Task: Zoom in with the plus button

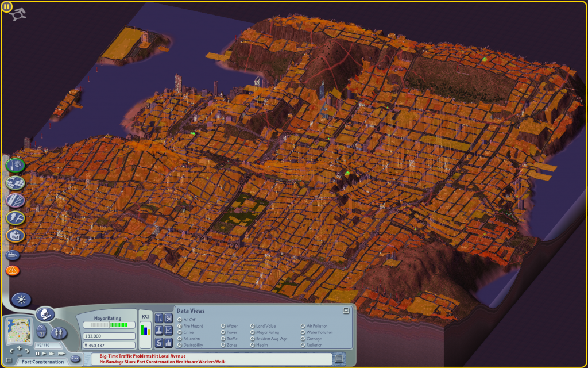Action: tap(20, 348)
